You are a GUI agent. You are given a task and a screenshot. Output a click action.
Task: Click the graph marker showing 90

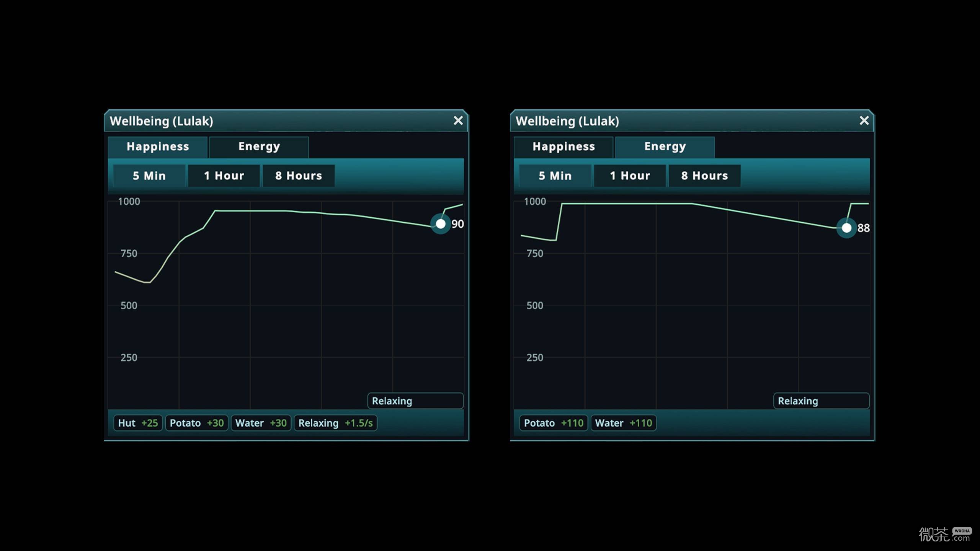pyautogui.click(x=441, y=224)
